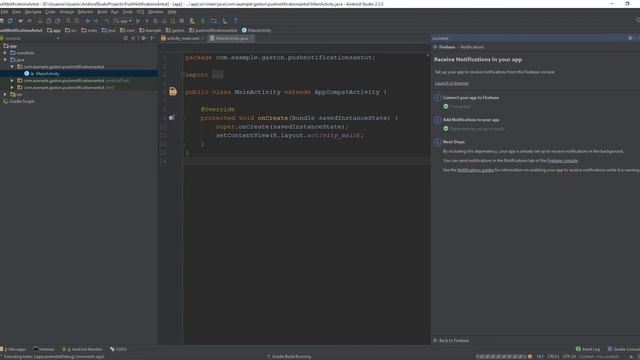Click the override gutter icon beside onCreate
Viewport: 640px width, 360px height.
coord(171,118)
